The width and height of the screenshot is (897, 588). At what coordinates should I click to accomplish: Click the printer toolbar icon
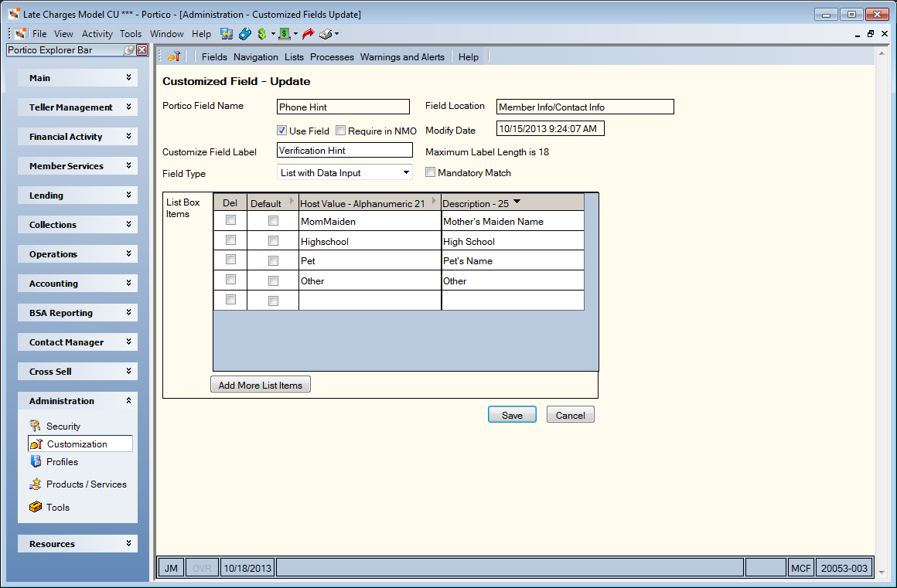326,34
